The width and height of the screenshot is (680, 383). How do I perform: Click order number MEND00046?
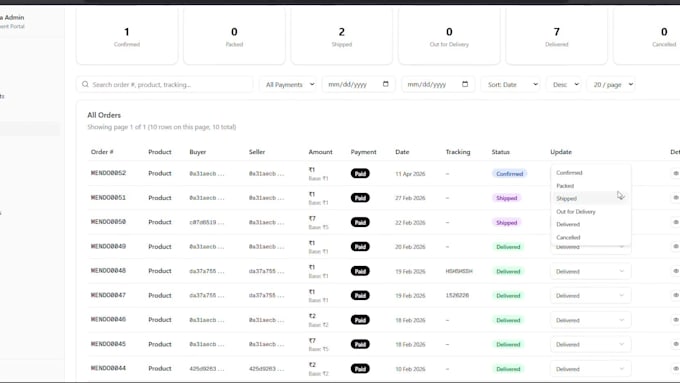[108, 319]
